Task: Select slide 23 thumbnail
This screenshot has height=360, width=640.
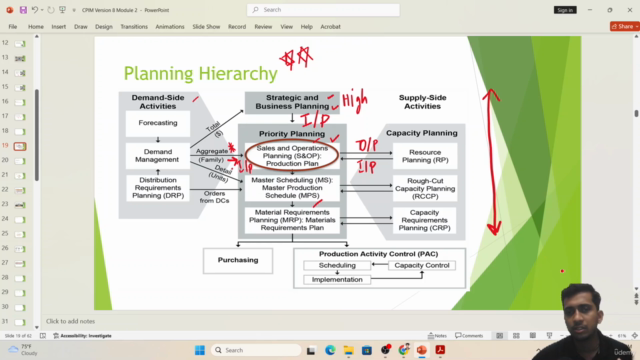Action: (x=20, y=205)
